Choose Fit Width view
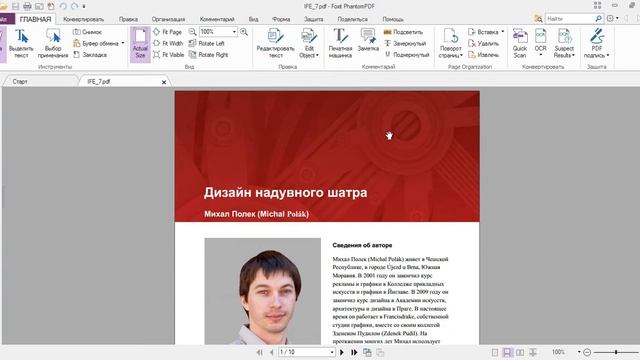The height and width of the screenshot is (360, 640). click(168, 43)
